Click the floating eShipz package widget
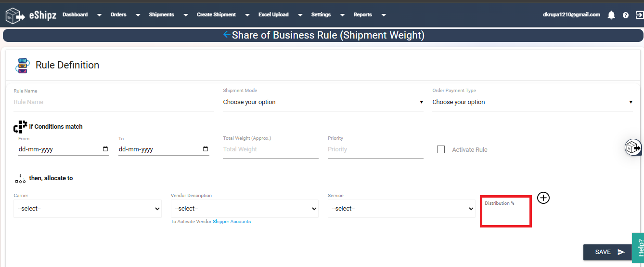The image size is (644, 267). 633,148
